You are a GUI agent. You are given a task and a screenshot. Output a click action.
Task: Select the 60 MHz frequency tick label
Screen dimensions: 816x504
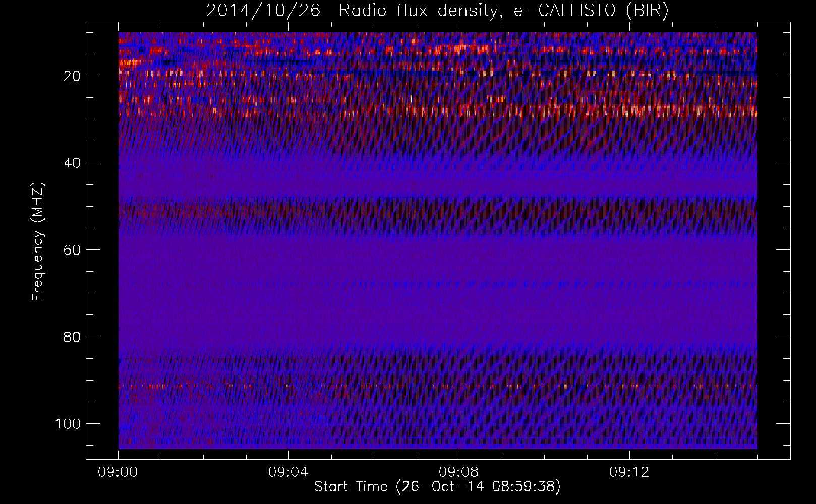(x=73, y=250)
